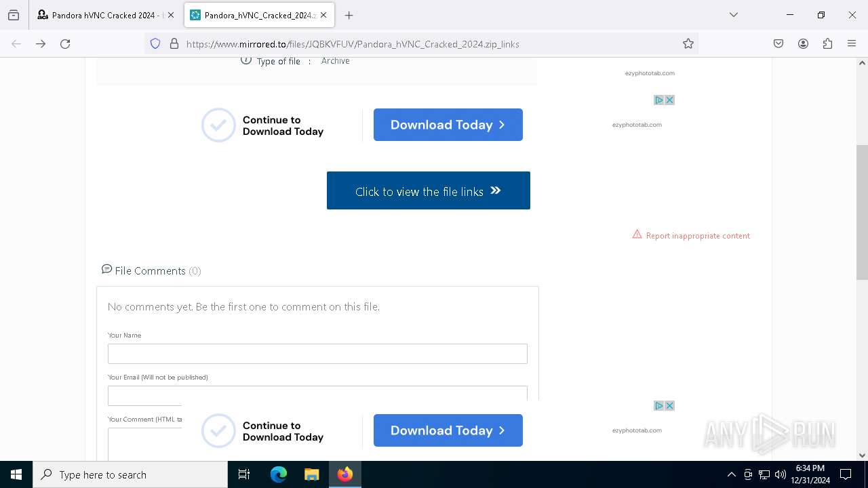This screenshot has width=868, height=488.
Task: Open clock showing 6:34 PM
Action: pyautogui.click(x=810, y=474)
